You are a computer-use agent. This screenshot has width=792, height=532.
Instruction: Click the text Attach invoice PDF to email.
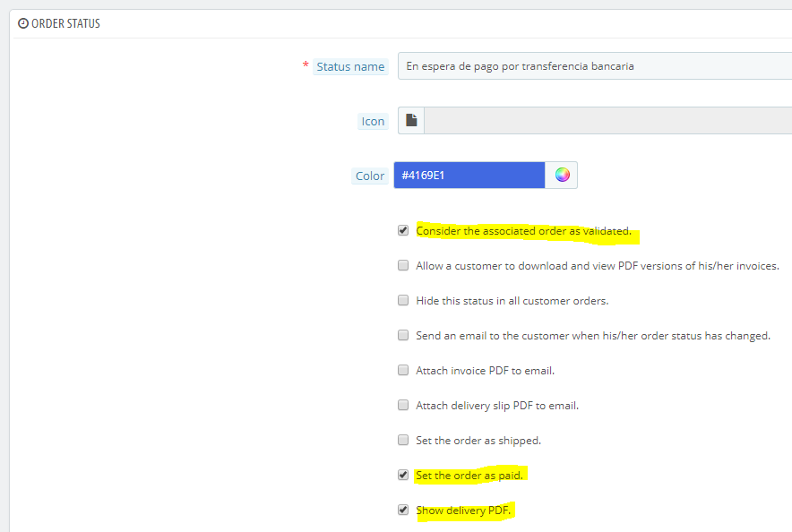pos(485,371)
